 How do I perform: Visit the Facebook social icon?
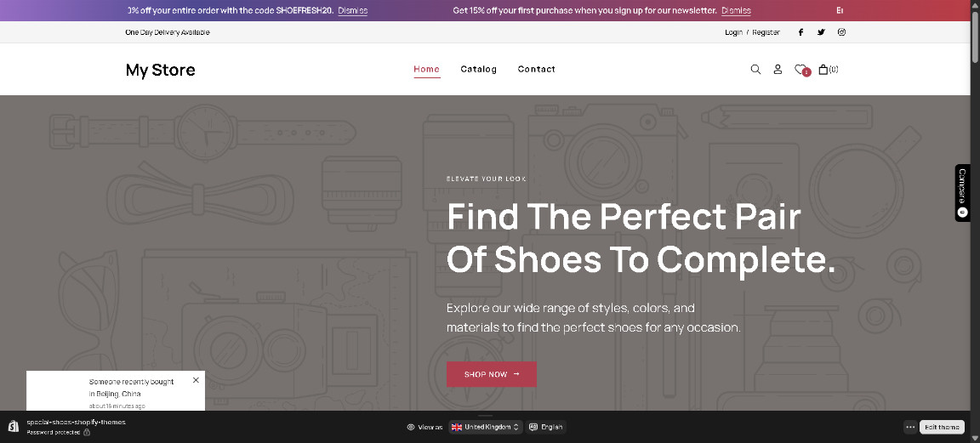pyautogui.click(x=801, y=32)
